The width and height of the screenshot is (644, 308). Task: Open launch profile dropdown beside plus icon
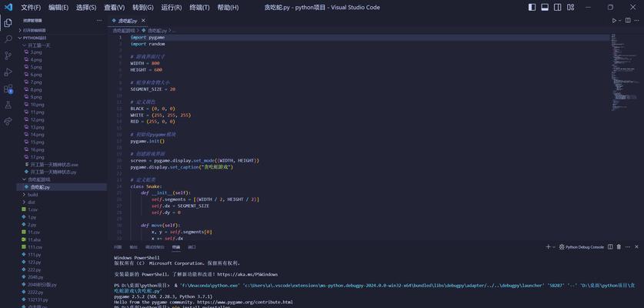554,246
